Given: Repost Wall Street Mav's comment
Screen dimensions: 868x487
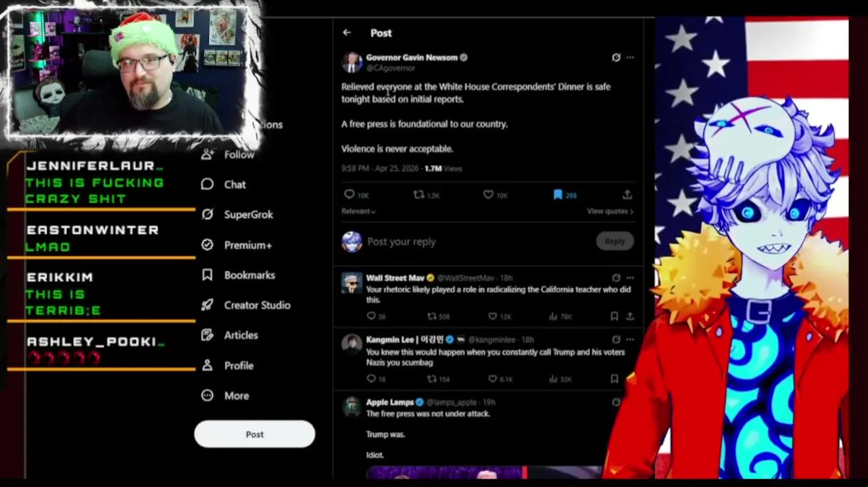Looking at the screenshot, I should point(431,316).
